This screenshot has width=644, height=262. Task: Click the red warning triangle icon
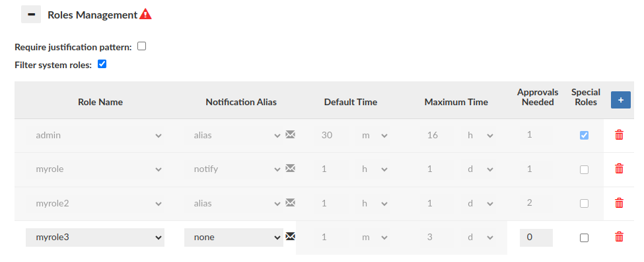click(x=145, y=15)
